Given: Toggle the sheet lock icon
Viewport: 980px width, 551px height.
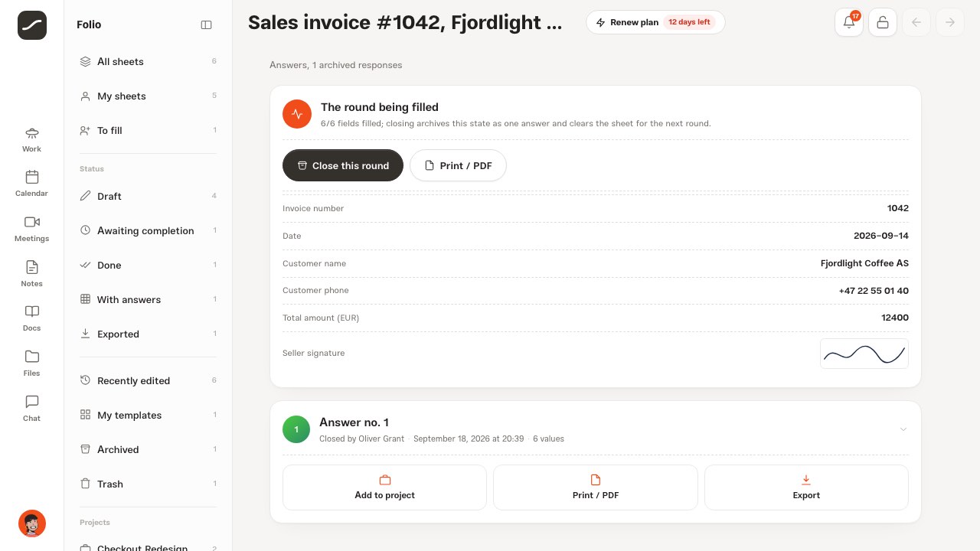Looking at the screenshot, I should pos(883,22).
